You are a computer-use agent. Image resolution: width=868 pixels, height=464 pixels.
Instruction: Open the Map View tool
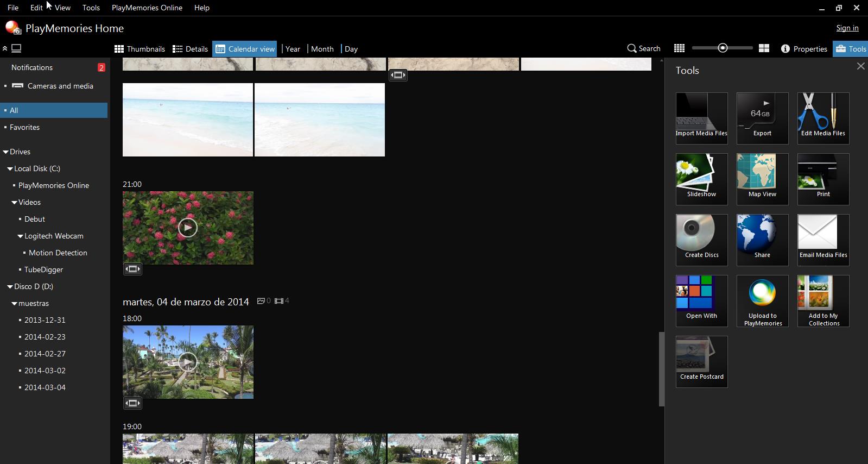click(762, 179)
